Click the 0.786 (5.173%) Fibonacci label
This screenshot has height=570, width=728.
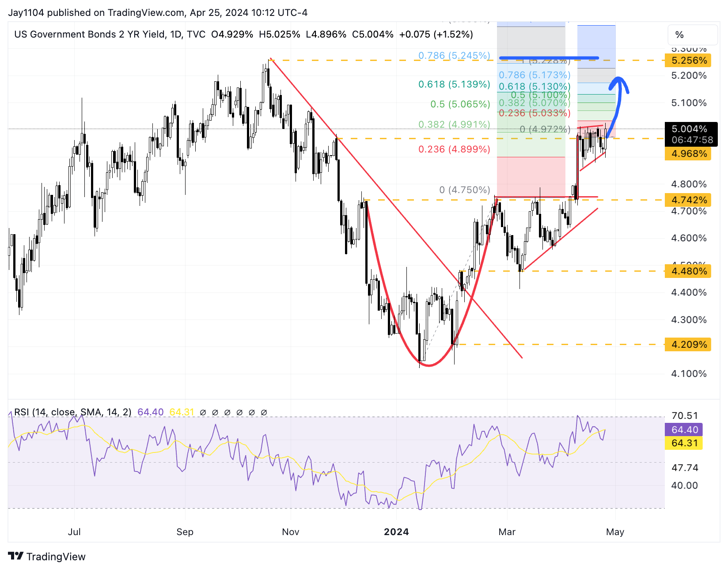tap(535, 75)
